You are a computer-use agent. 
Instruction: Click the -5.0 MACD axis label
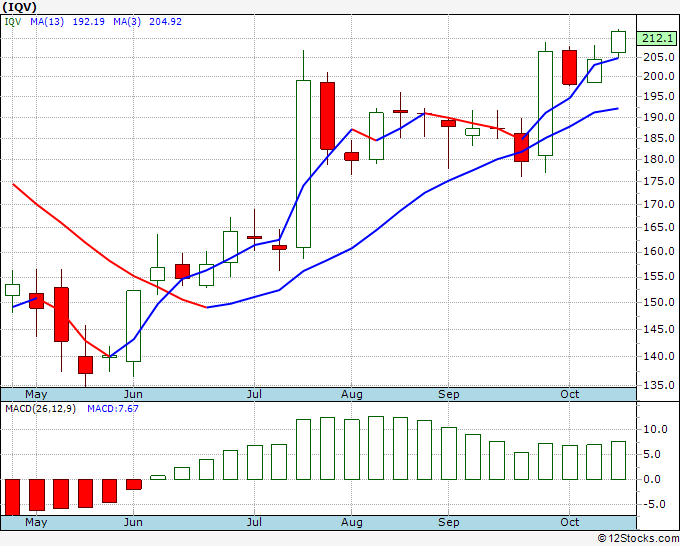(655, 504)
